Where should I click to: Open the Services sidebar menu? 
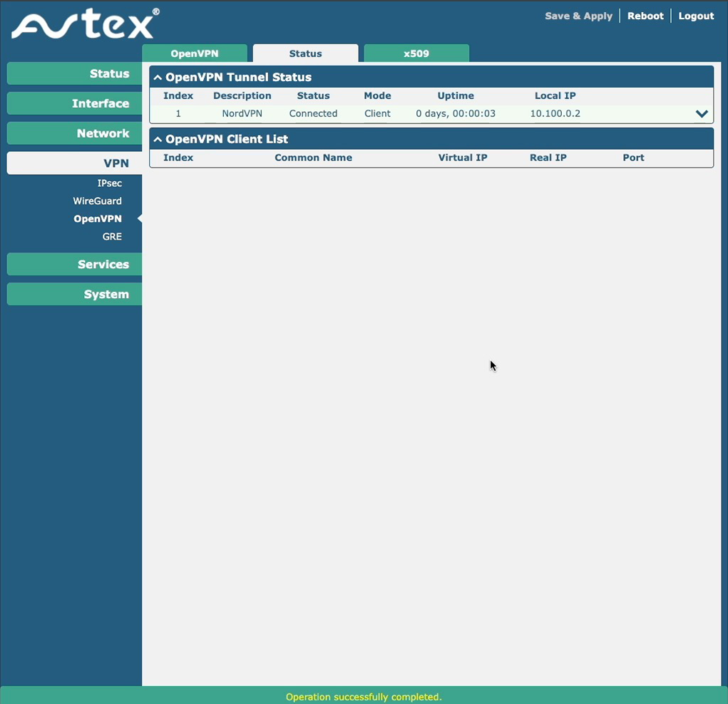(74, 265)
